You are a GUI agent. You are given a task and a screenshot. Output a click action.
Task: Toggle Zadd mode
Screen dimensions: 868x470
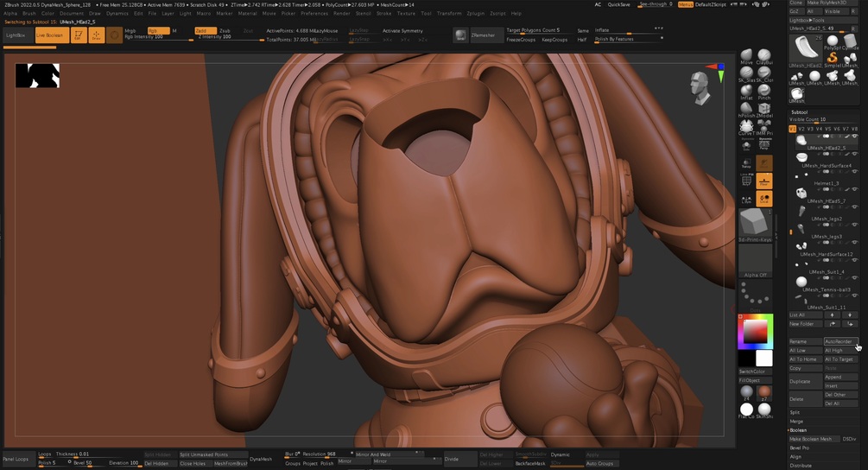(x=206, y=30)
